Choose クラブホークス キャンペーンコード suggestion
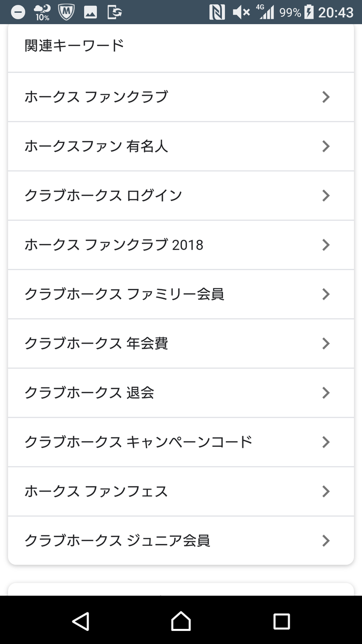 138,442
